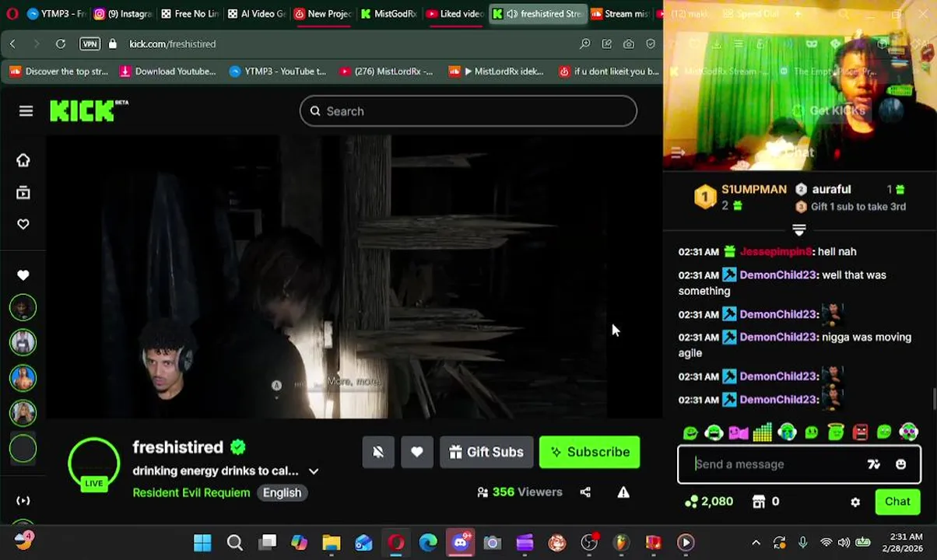Open 'Discover the top str...' bookmark

(x=58, y=72)
